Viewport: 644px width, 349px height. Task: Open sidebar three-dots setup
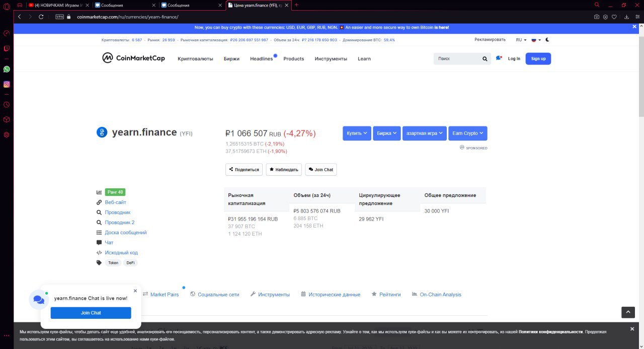[7, 335]
